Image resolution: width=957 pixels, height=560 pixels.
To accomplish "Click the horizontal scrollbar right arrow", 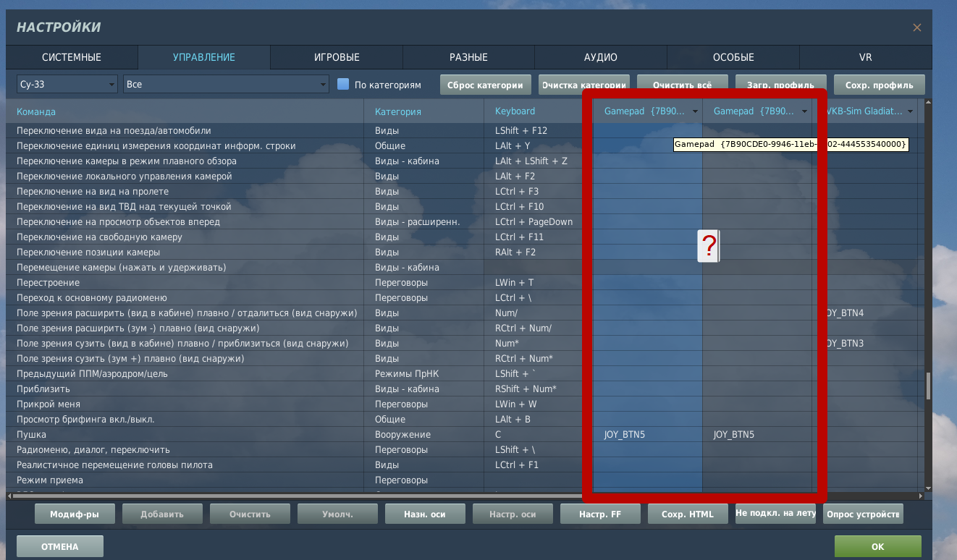I will (920, 496).
